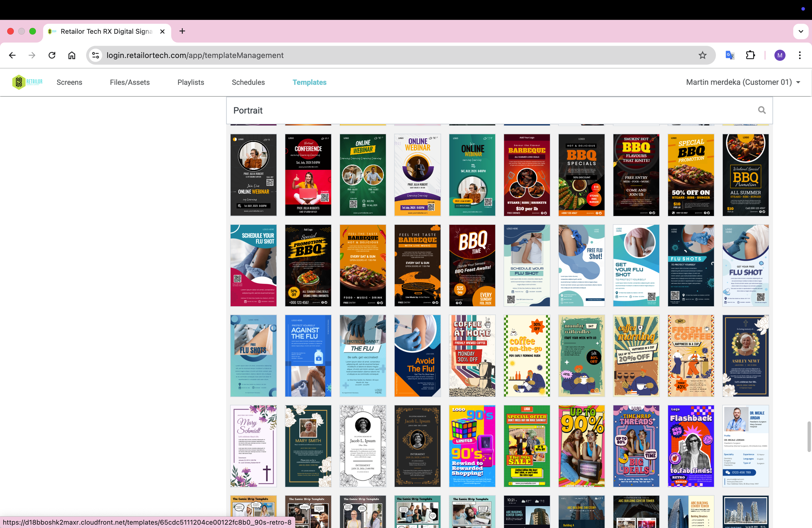Click the search magnifier icon in the Portrait bar
Image resolution: width=812 pixels, height=528 pixels.
coord(762,110)
